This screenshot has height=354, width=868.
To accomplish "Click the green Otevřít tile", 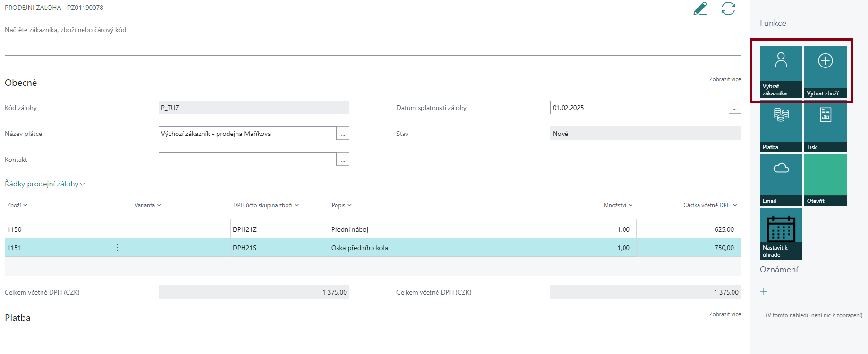I will (825, 180).
